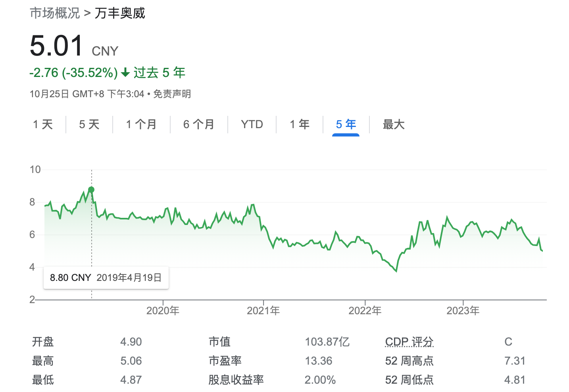The height and width of the screenshot is (392, 569).
Task: Click the CDP 评分 underlined label
Action: tap(409, 342)
